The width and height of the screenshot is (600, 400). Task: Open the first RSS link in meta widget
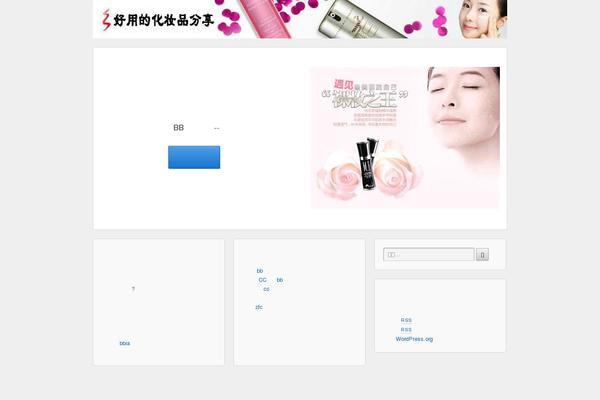[x=406, y=320]
